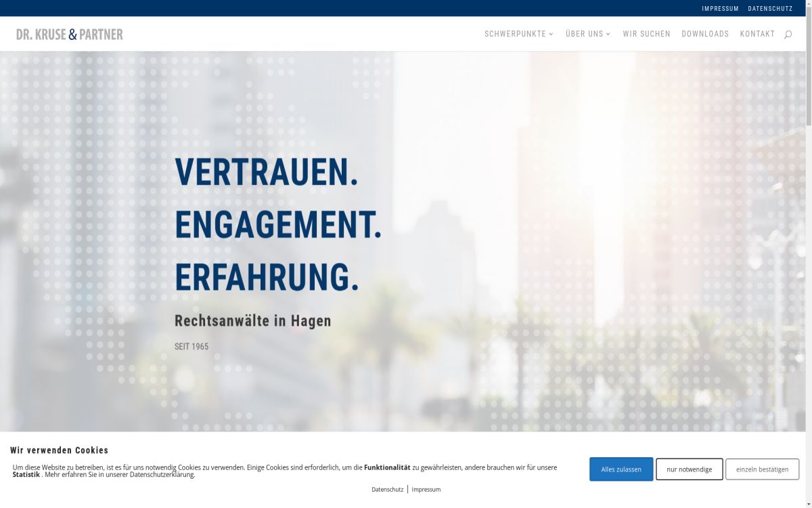812x508 pixels.
Task: Click the Dr. Kruse & Partner logo
Action: click(x=70, y=34)
